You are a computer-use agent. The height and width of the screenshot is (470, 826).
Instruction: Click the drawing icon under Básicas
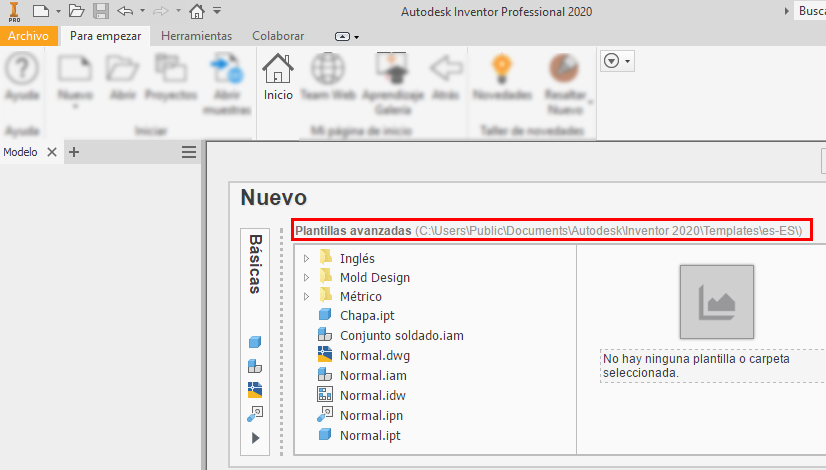point(255,390)
